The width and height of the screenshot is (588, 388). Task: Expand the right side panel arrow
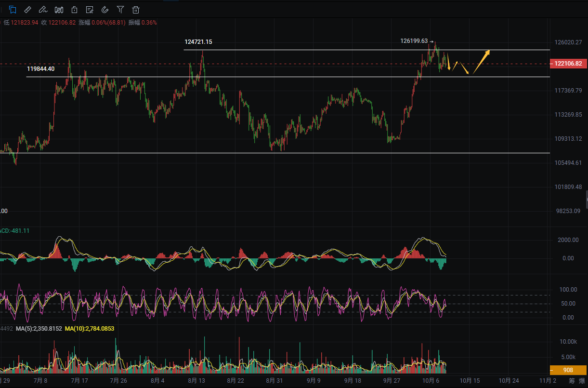click(x=586, y=199)
